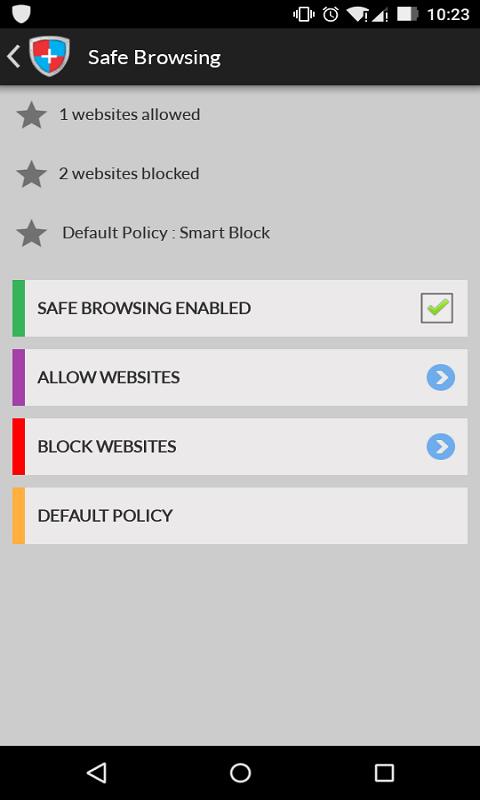Tap star icon beside Default Policy

tap(32, 233)
